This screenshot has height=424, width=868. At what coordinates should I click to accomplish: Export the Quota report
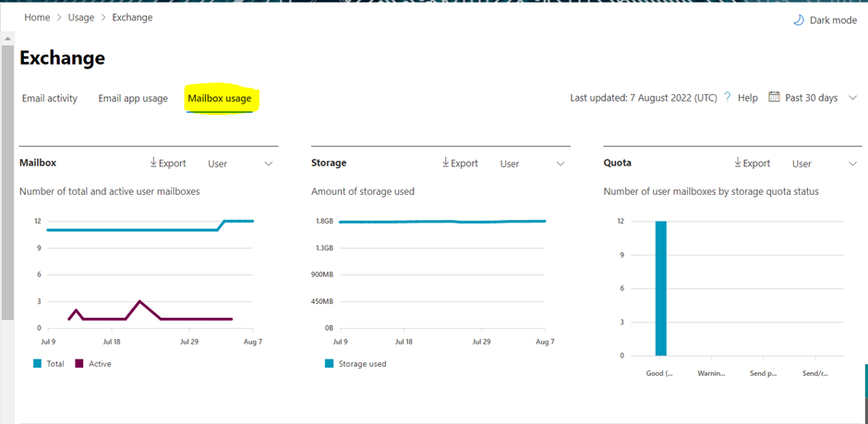pos(752,164)
